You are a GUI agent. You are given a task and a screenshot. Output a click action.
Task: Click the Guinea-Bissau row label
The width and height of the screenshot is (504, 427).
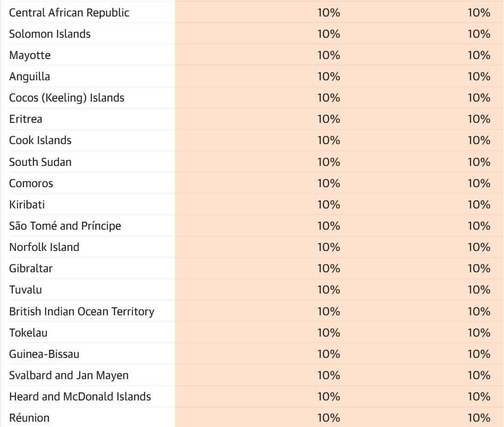pyautogui.click(x=44, y=354)
